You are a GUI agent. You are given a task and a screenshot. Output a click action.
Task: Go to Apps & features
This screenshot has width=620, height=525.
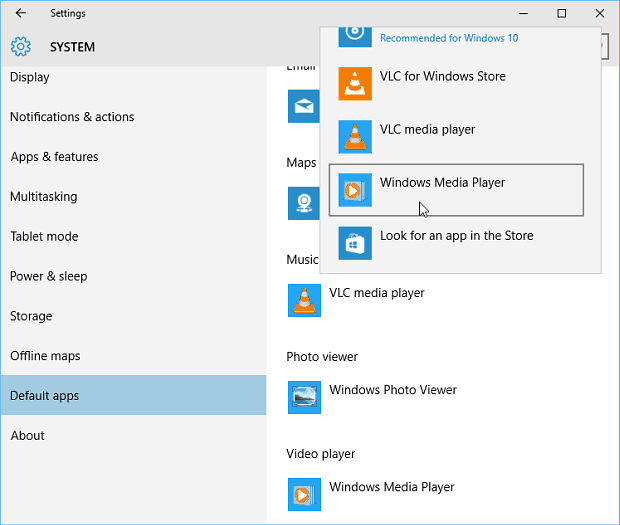133,157
